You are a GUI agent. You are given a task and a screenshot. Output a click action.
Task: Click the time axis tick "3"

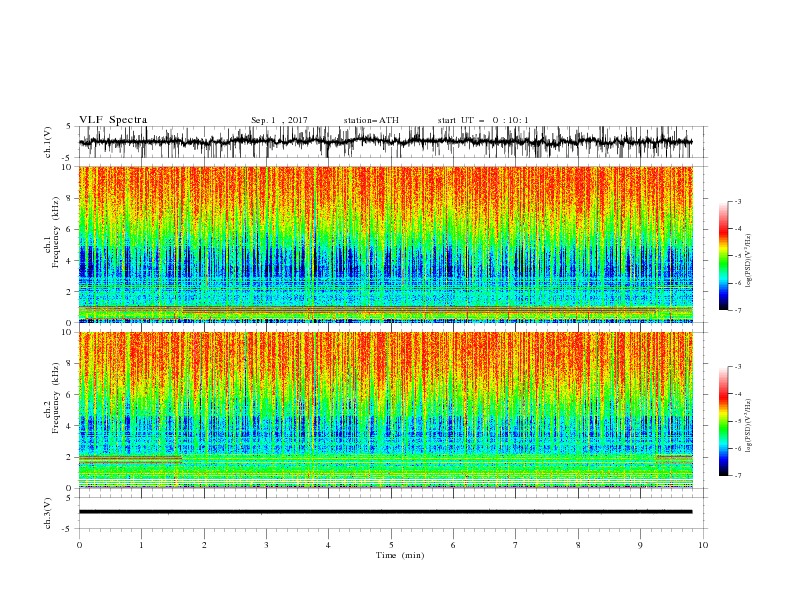(266, 545)
